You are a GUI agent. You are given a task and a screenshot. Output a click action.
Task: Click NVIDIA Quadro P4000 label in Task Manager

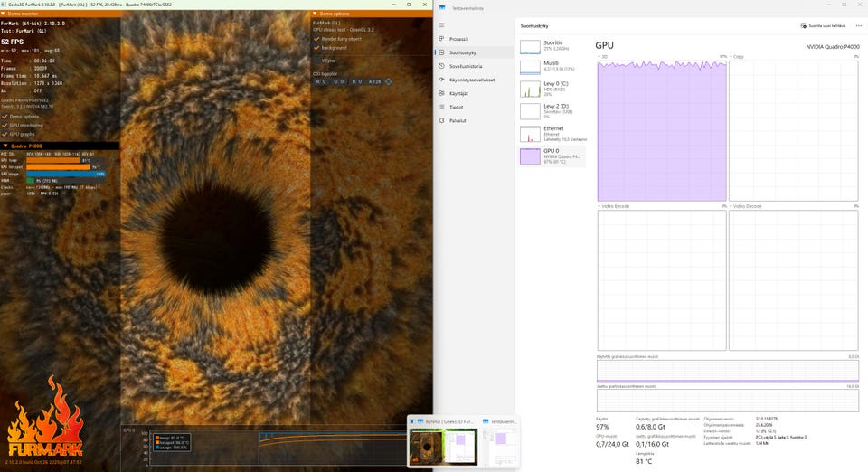click(x=833, y=47)
